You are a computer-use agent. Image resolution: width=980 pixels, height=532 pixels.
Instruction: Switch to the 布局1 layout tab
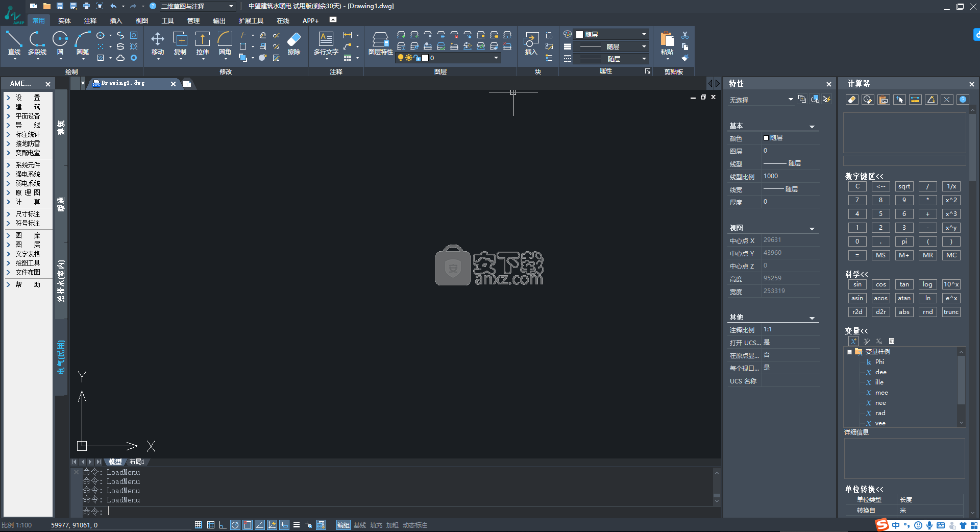pyautogui.click(x=136, y=462)
